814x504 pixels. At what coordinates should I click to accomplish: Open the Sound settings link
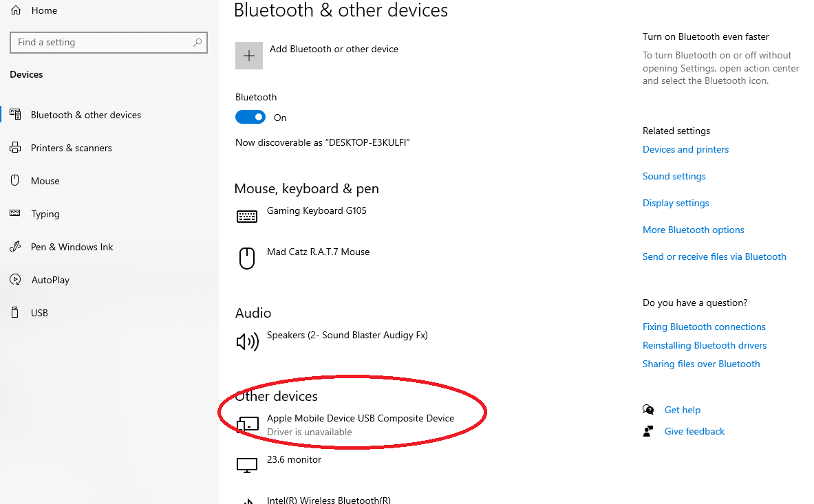[674, 176]
